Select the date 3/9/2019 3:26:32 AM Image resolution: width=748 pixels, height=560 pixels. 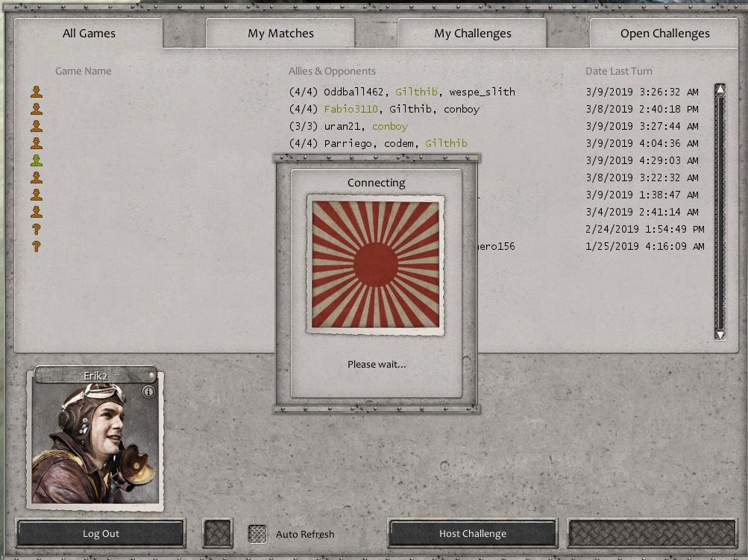click(x=642, y=92)
